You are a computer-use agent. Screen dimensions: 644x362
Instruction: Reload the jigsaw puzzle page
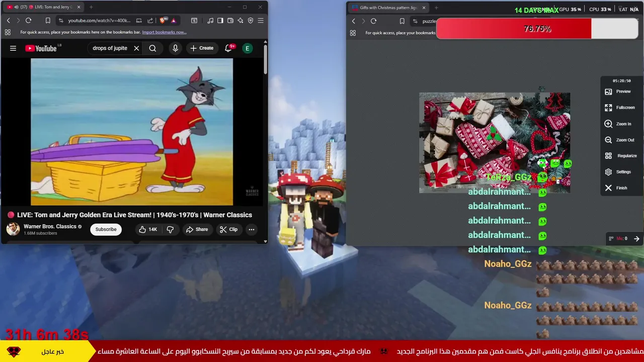[373, 21]
